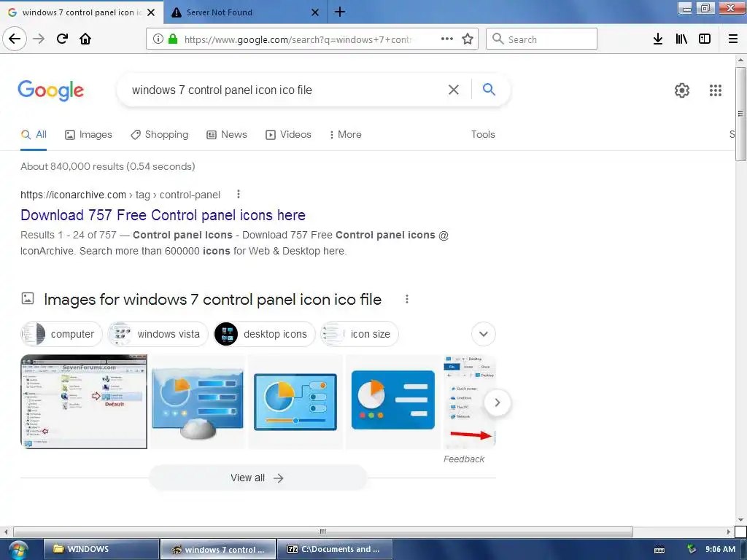Open File Explorer red arrow thumbnail
Image resolution: width=747 pixels, height=560 pixels.
[x=470, y=402]
